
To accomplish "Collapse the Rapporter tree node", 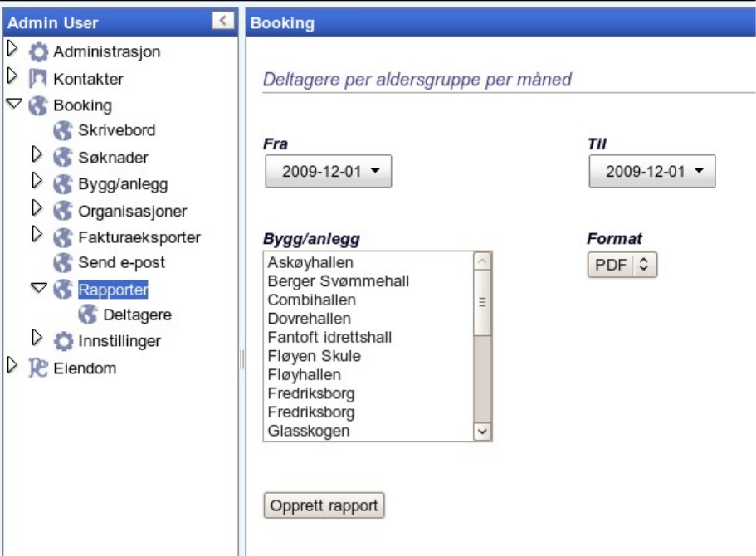I will pos(37,289).
